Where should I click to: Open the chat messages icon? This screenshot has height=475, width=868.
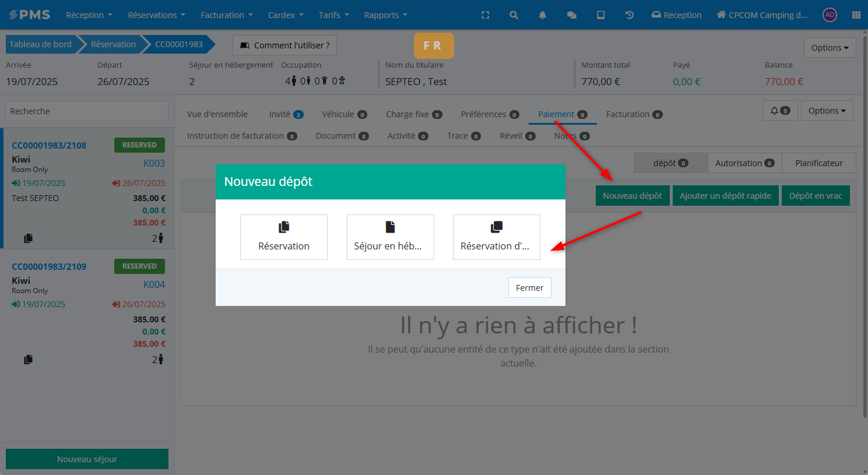click(x=571, y=15)
